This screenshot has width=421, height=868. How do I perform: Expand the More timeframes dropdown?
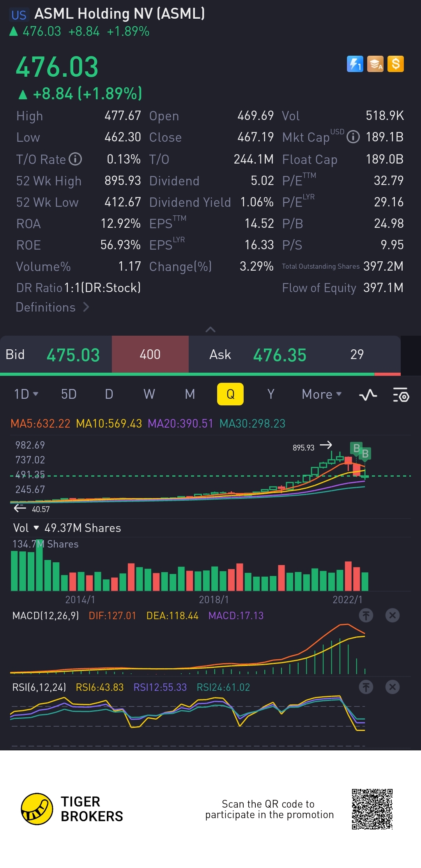click(x=322, y=394)
